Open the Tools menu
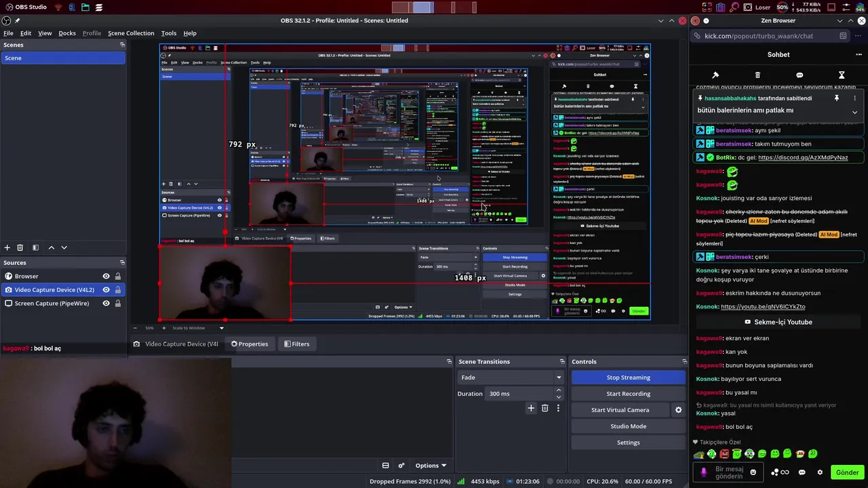The height and width of the screenshot is (488, 868). click(169, 33)
